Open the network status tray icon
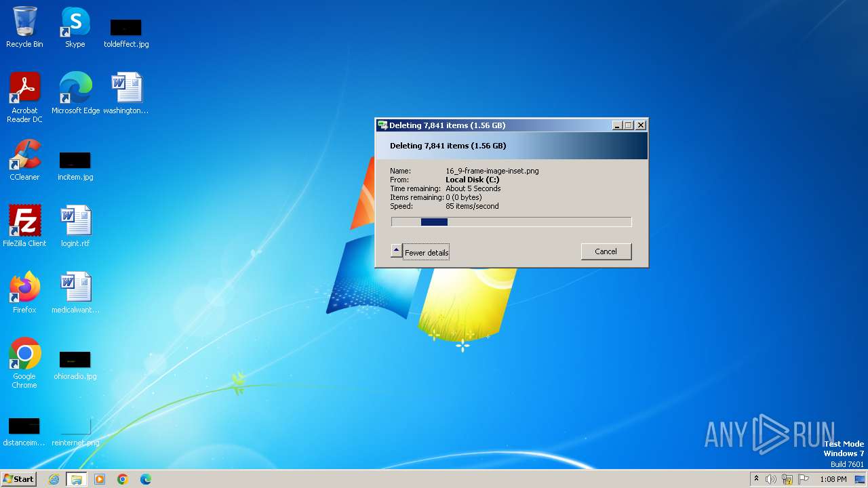This screenshot has height=488, width=868. click(x=787, y=479)
